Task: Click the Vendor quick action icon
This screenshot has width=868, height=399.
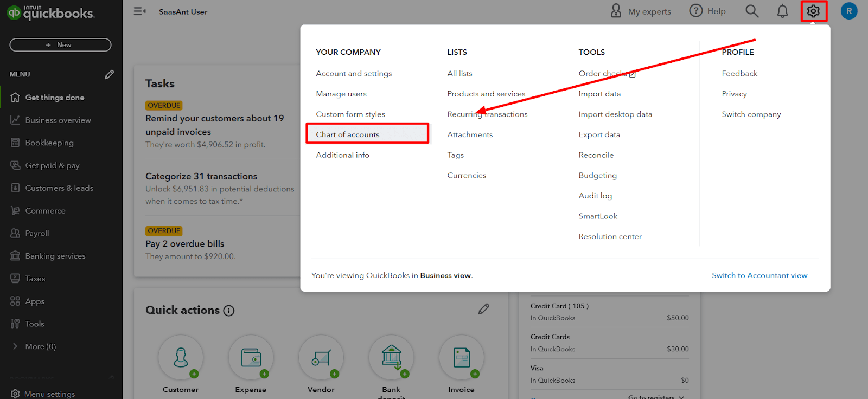Action: 321,357
